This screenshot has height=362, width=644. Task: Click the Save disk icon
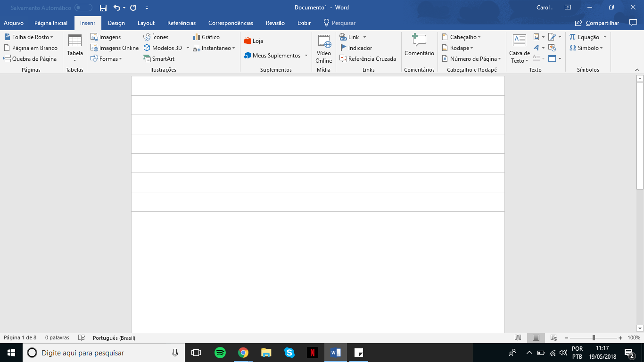pyautogui.click(x=103, y=8)
